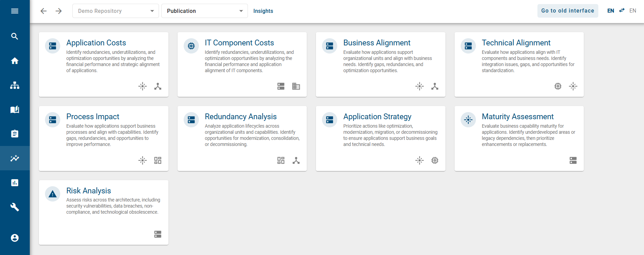Click tiles icon on Redundancy Analysis card
The height and width of the screenshot is (255, 644).
tap(281, 161)
